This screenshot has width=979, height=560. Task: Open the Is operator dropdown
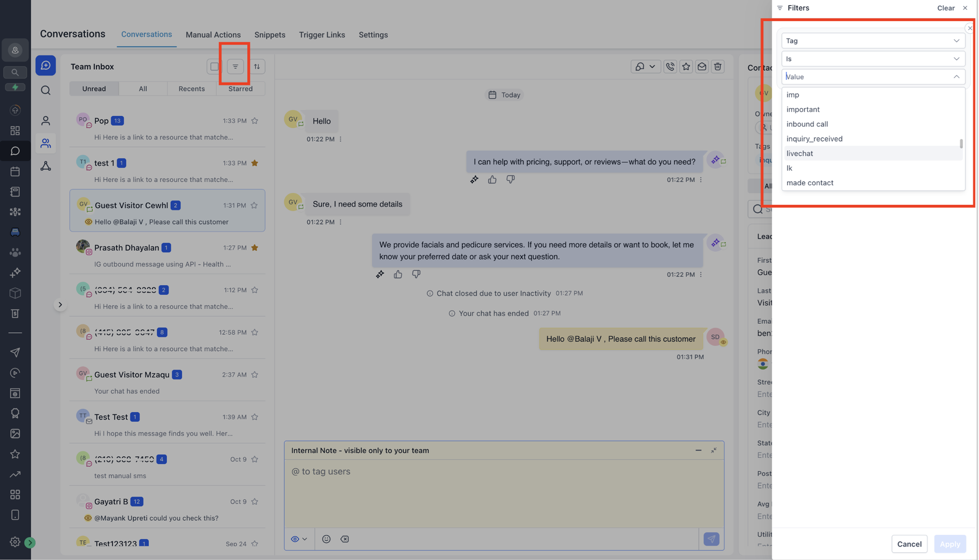[x=872, y=59]
